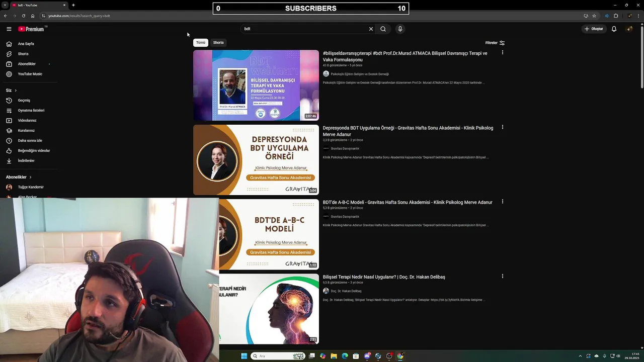Open YouTube notifications bell
Screen dimensions: 644x362
(614, 29)
